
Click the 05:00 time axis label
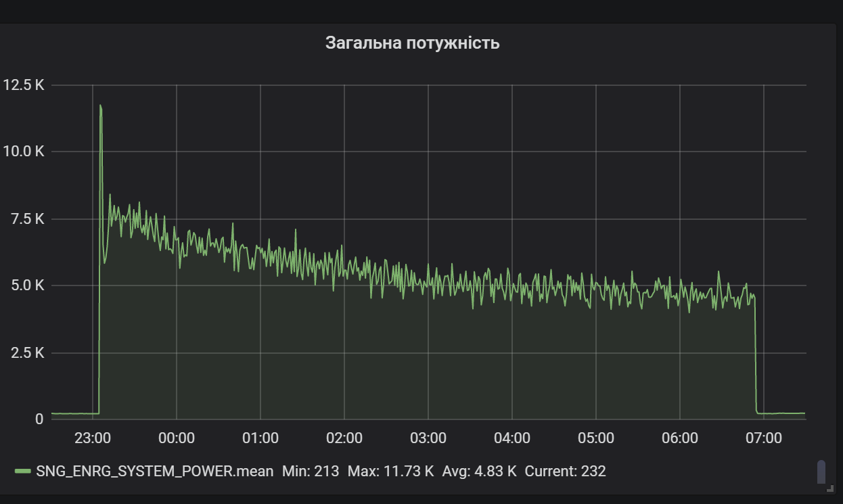596,438
